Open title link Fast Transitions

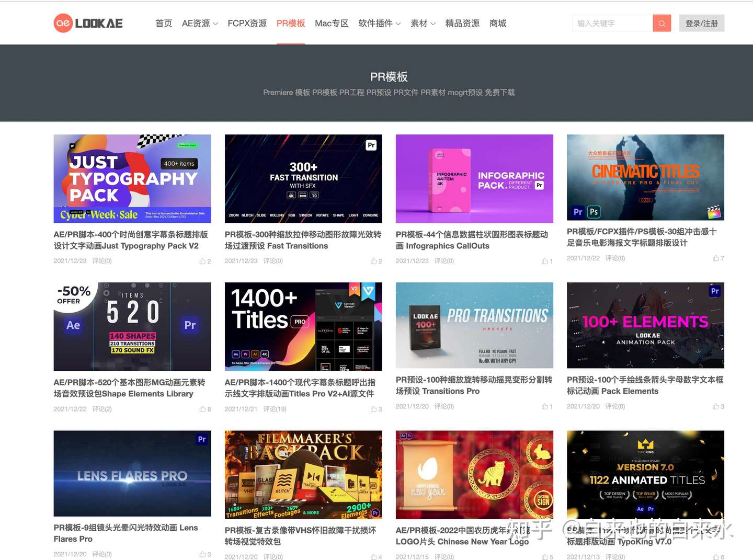303,240
